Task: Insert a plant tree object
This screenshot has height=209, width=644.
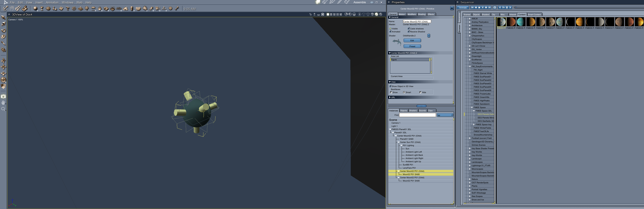Action: coord(87,8)
